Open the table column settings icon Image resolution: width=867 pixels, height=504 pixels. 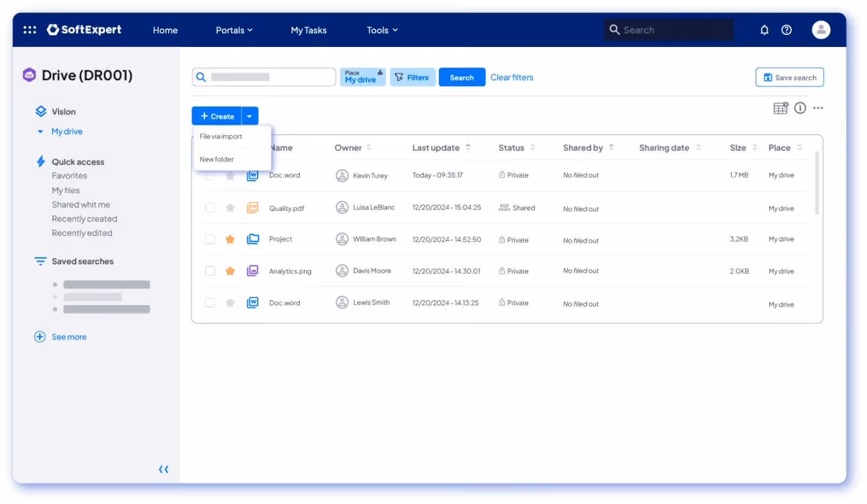coord(781,108)
